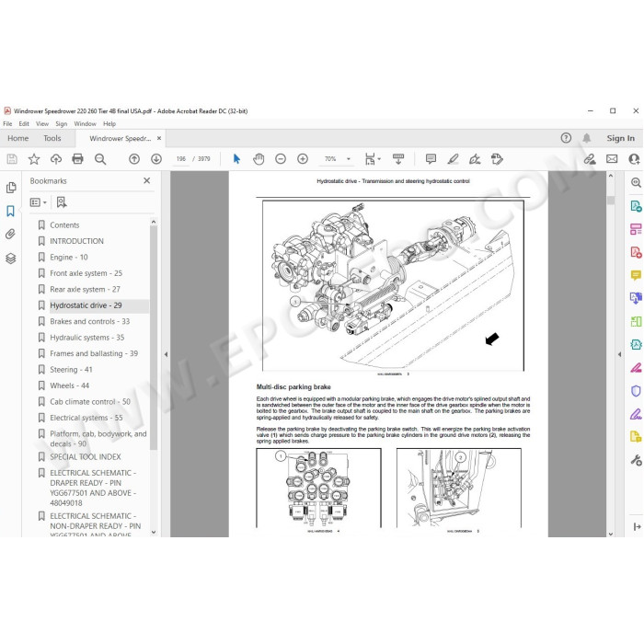Send file by email icon
The width and height of the screenshot is (644, 644).
612,159
